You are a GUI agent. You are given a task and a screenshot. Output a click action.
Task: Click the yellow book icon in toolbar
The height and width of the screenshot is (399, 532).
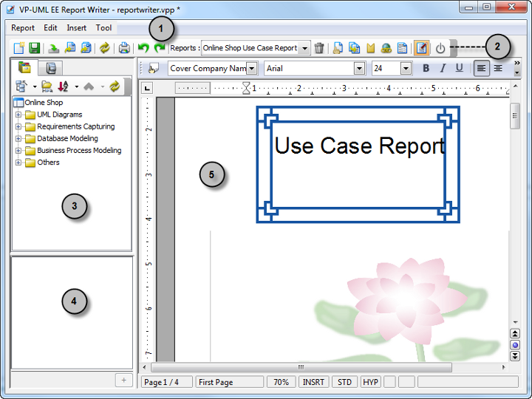point(370,48)
